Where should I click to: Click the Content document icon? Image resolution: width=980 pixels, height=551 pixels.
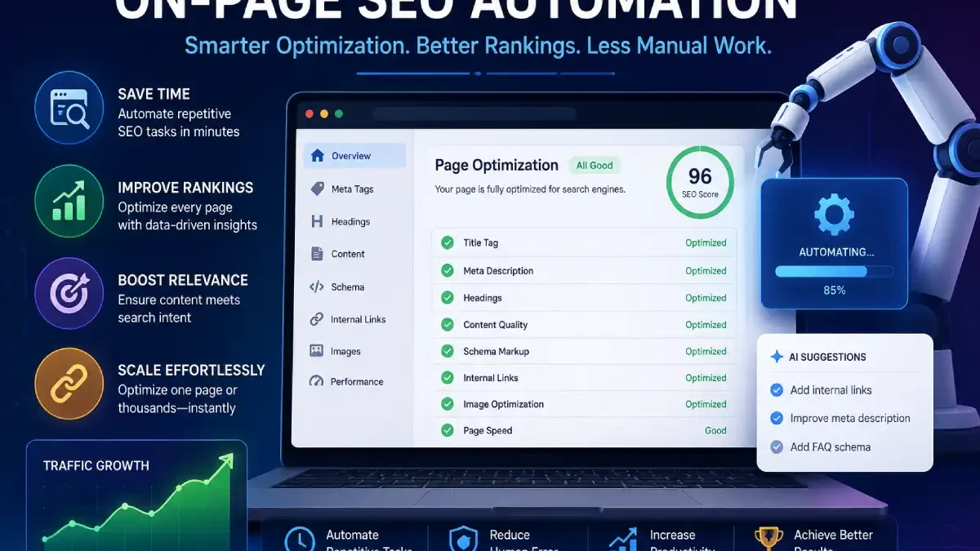pyautogui.click(x=317, y=254)
